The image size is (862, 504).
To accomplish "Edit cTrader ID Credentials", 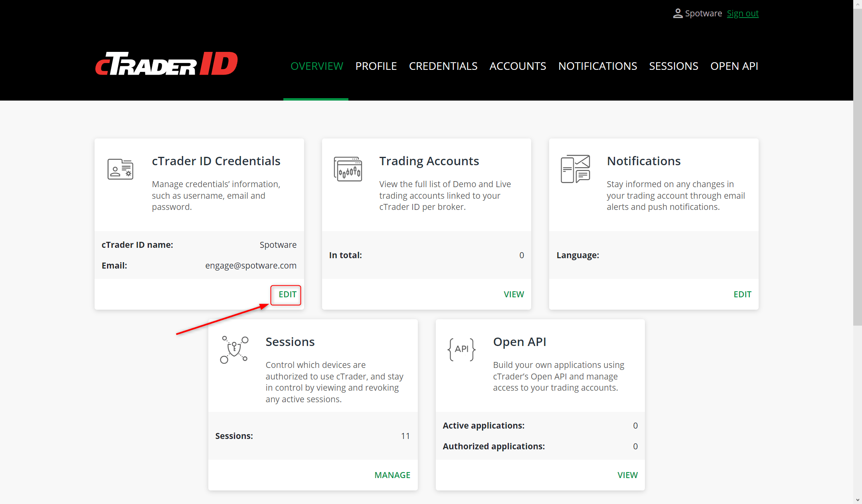I will pyautogui.click(x=287, y=294).
